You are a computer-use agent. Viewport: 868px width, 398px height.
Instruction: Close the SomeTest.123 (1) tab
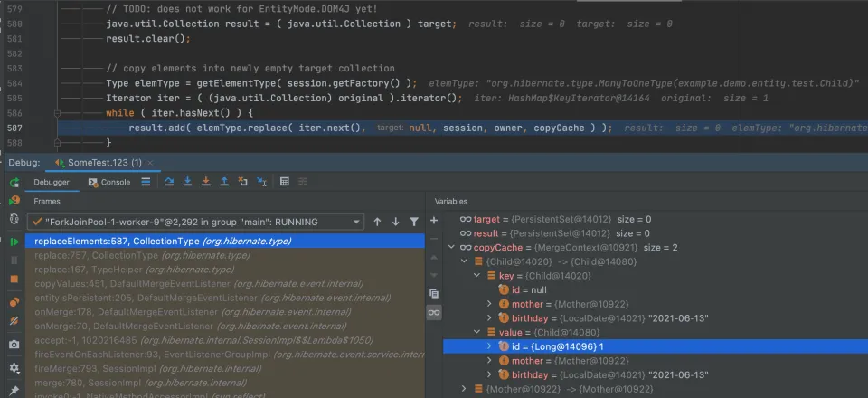(x=150, y=163)
